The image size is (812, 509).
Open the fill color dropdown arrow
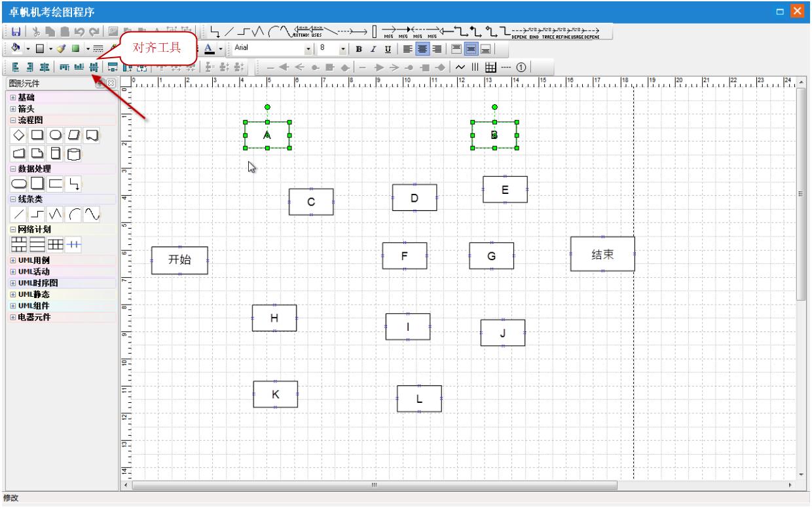[x=28, y=49]
